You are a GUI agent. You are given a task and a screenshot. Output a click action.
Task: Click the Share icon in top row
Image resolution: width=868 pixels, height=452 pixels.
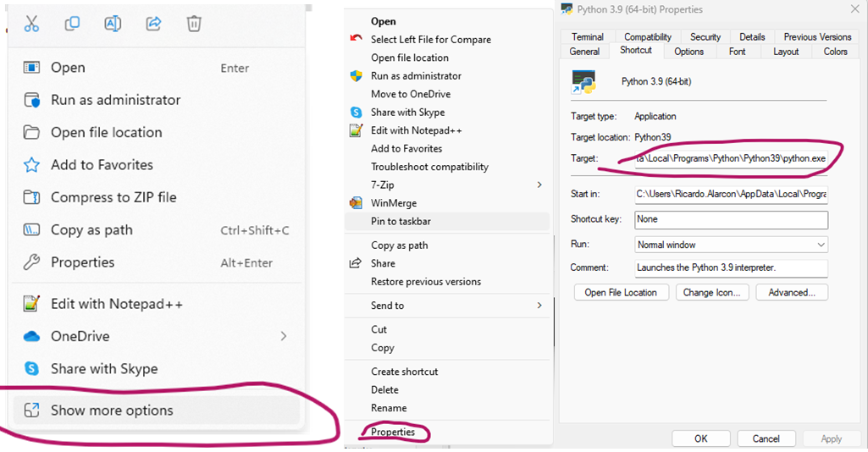[153, 23]
